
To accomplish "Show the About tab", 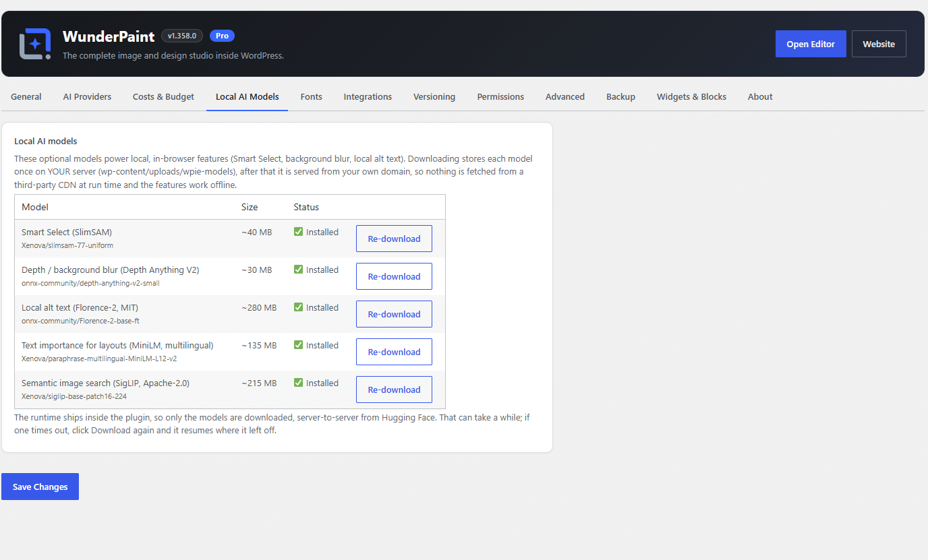I will pos(760,97).
